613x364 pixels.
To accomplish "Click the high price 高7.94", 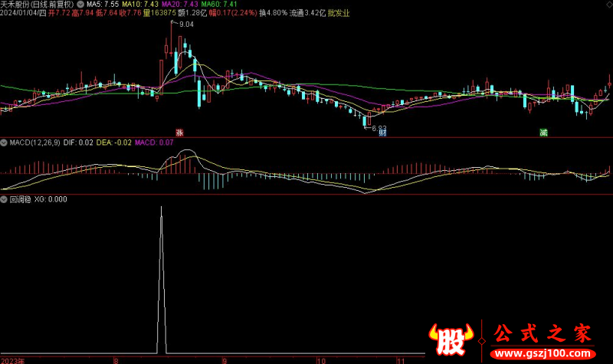I will click(x=83, y=13).
